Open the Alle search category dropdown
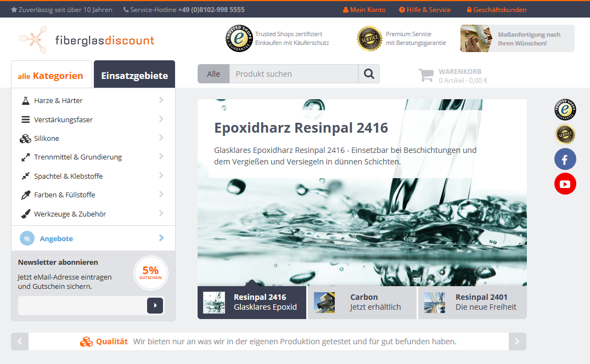Screen dimensions: 590x364 pyautogui.click(x=213, y=73)
